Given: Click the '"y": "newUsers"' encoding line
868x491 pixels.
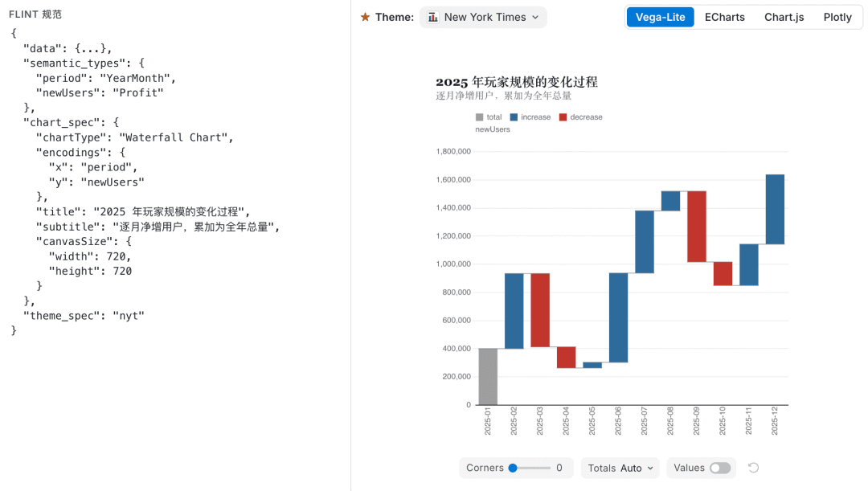Looking at the screenshot, I should (x=96, y=182).
